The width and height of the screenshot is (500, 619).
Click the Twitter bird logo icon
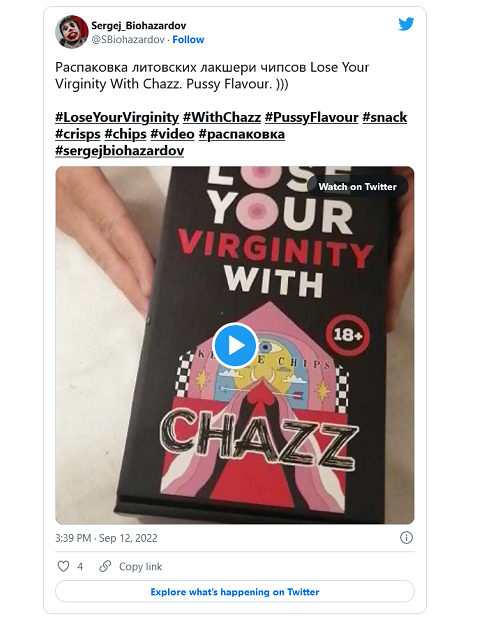(406, 24)
